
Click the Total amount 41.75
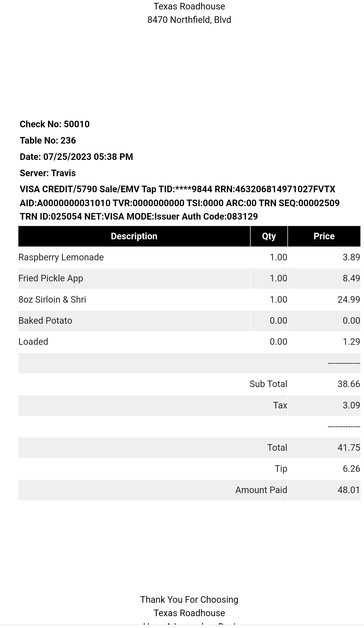tap(349, 448)
